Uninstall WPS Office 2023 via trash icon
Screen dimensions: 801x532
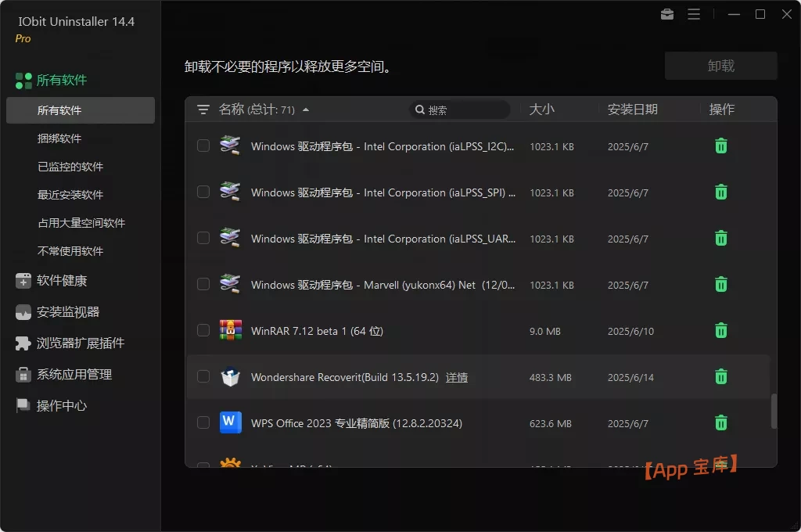click(720, 422)
